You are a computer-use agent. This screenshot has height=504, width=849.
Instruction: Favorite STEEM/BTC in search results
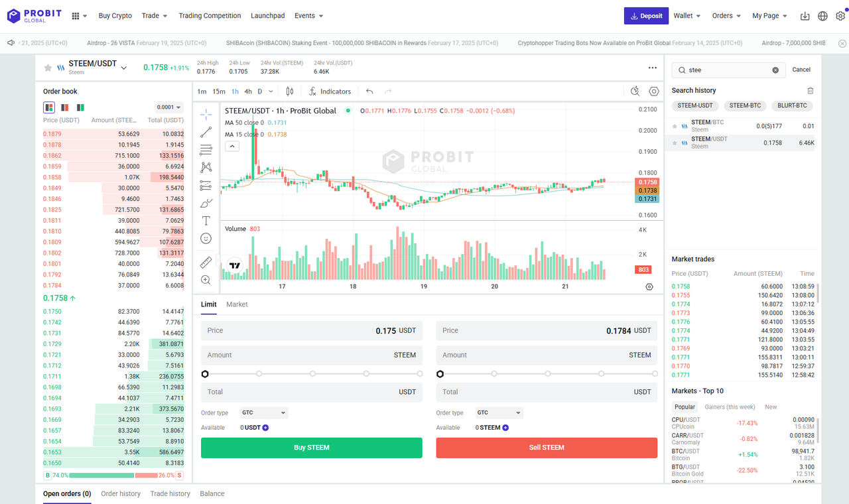(675, 125)
